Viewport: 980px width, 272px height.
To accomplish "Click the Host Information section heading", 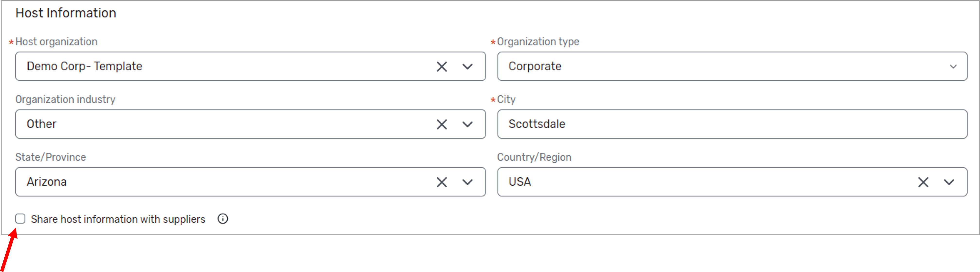I will coord(65,13).
